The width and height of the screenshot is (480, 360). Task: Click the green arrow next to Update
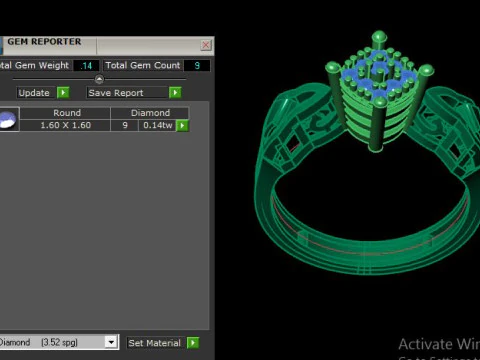63,92
